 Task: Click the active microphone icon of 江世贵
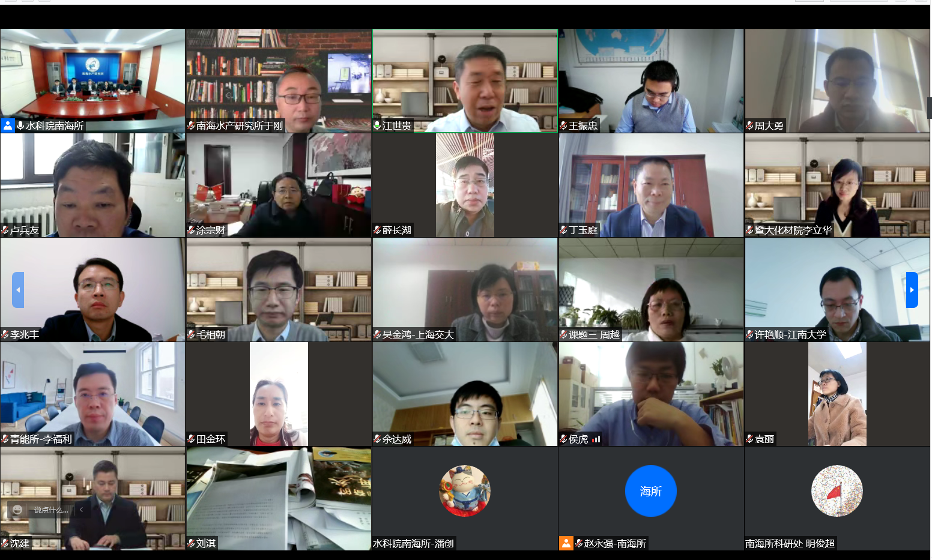coord(377,125)
